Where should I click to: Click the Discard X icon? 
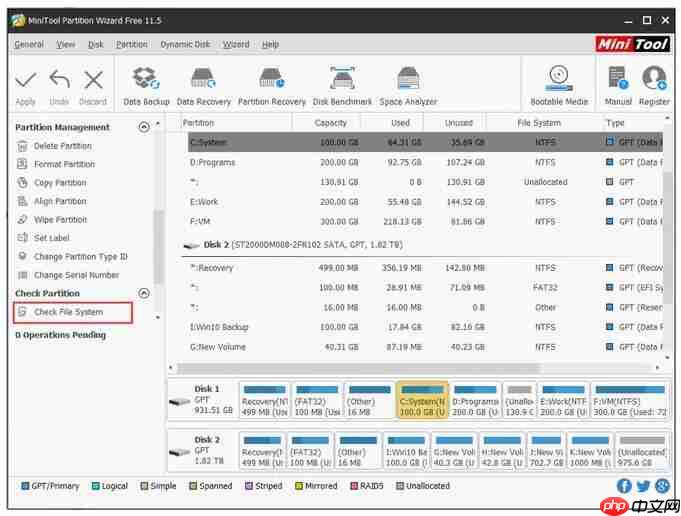[93, 80]
